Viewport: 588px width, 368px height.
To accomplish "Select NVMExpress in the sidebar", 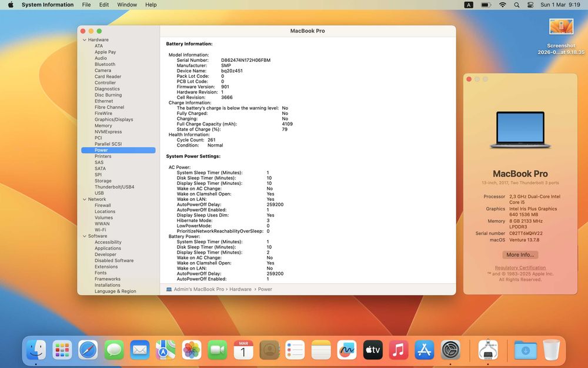I will 108,132.
